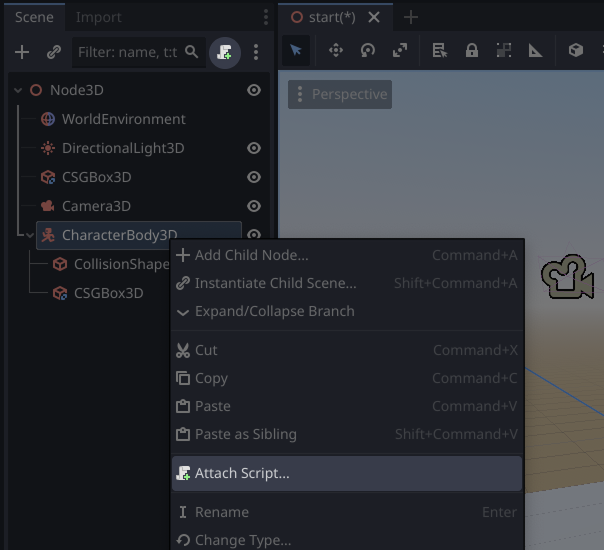The image size is (604, 550).
Task: Click the Attach Script icon in Scene dock
Action: 225,52
